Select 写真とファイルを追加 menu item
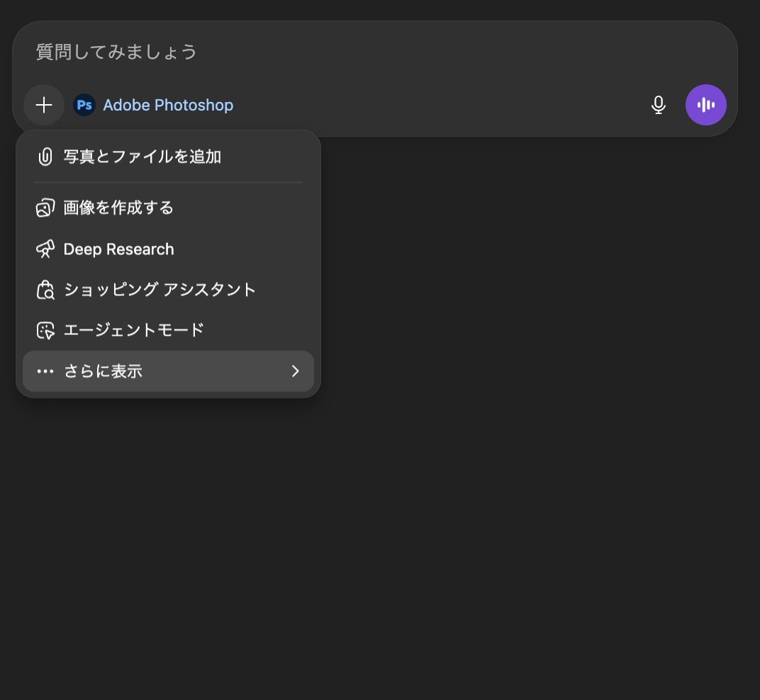Image resolution: width=760 pixels, height=700 pixels. [168, 157]
